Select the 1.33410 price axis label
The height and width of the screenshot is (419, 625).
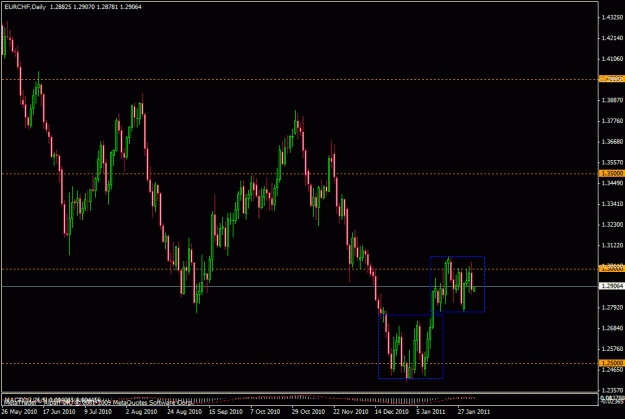pyautogui.click(x=612, y=204)
